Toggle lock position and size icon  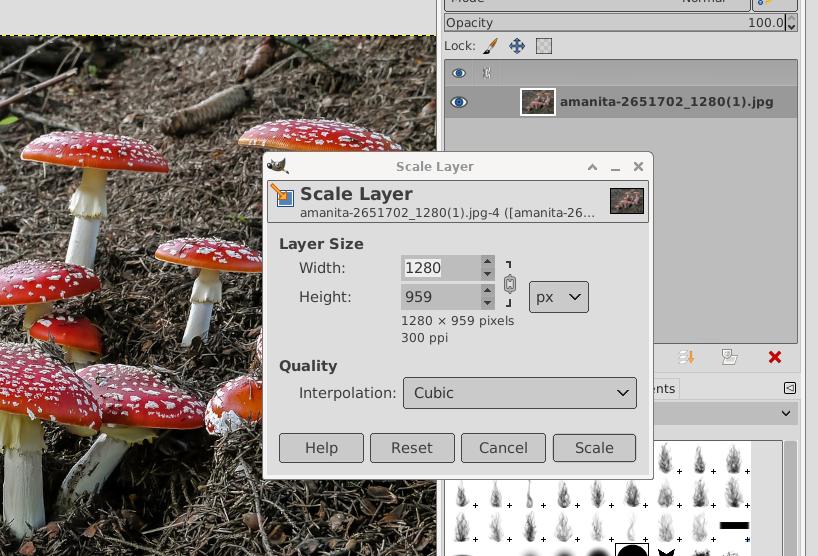click(517, 46)
